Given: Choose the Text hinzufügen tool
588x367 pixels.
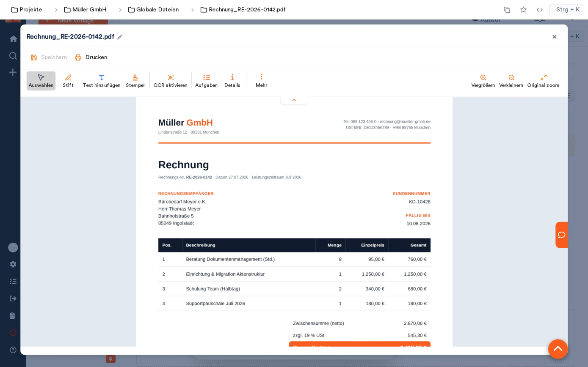Looking at the screenshot, I should click(x=102, y=81).
